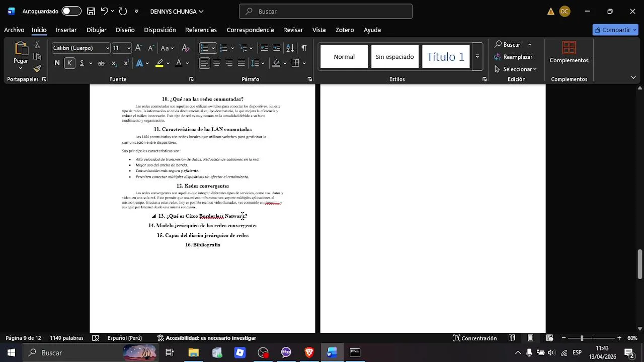This screenshot has width=644, height=362.
Task: Zoom in with the plus button
Action: point(619,338)
